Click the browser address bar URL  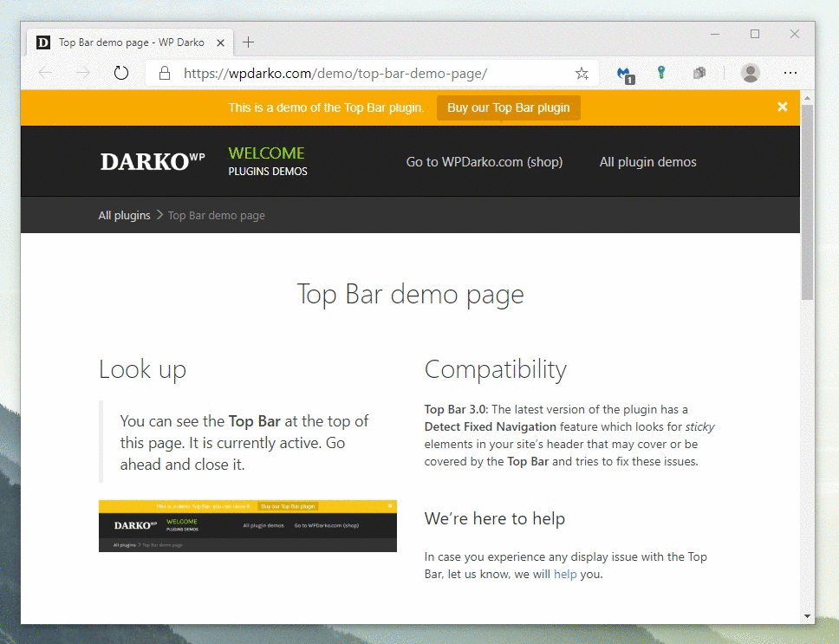click(x=335, y=74)
